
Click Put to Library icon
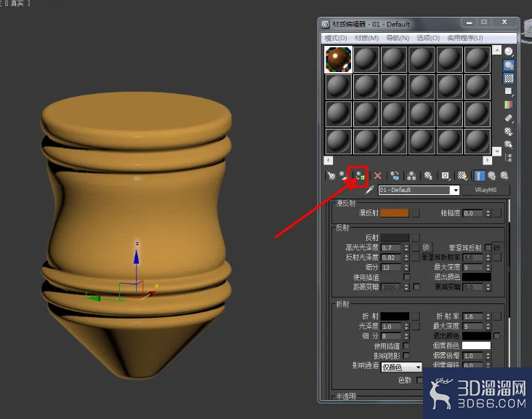pos(428,175)
